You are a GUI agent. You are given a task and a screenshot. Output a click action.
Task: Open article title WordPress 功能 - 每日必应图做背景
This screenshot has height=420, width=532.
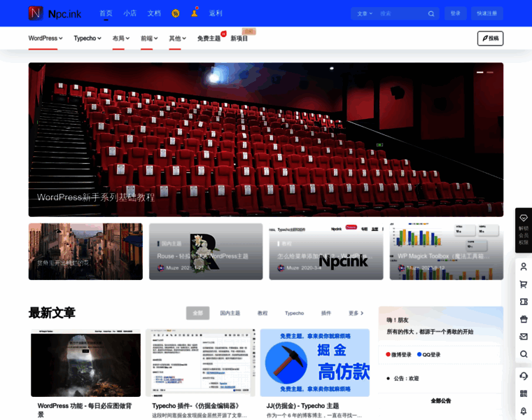tap(85, 409)
